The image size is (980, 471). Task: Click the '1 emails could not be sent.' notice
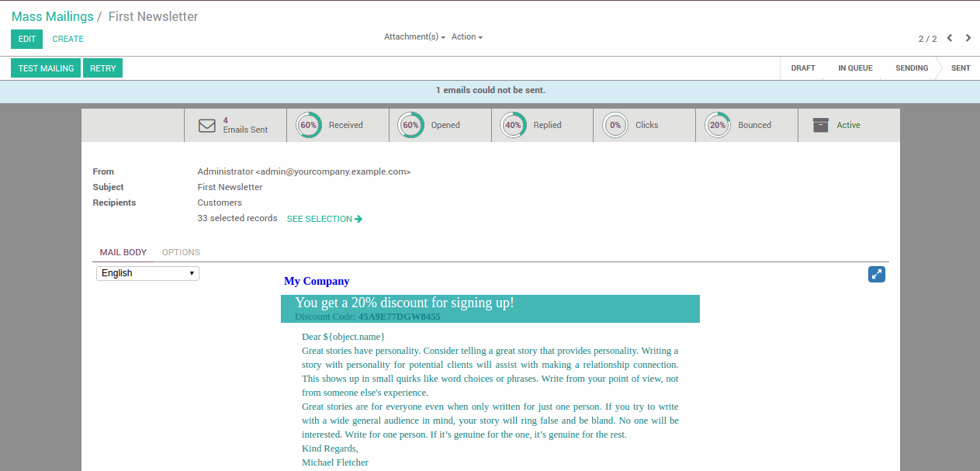click(490, 90)
